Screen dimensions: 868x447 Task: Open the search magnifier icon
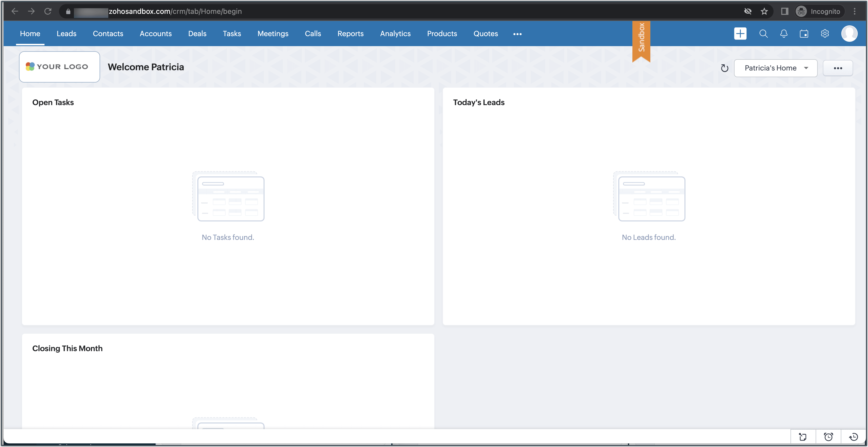[x=763, y=34]
